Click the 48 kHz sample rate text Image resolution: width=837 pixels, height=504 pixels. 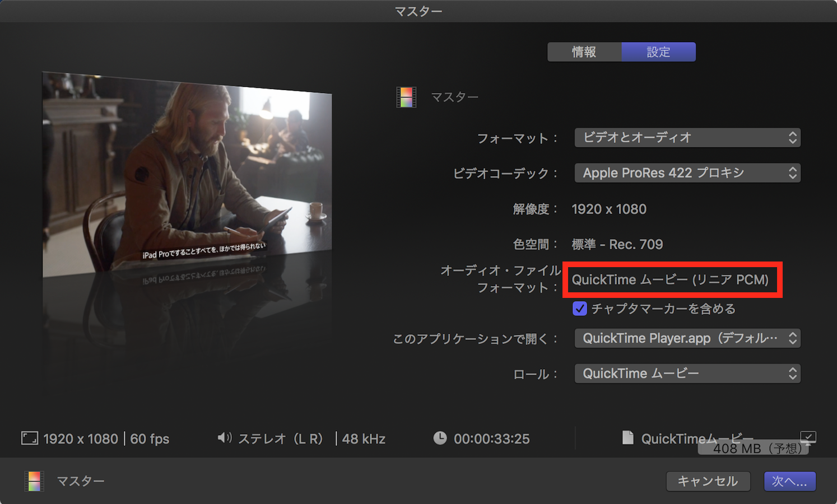364,439
